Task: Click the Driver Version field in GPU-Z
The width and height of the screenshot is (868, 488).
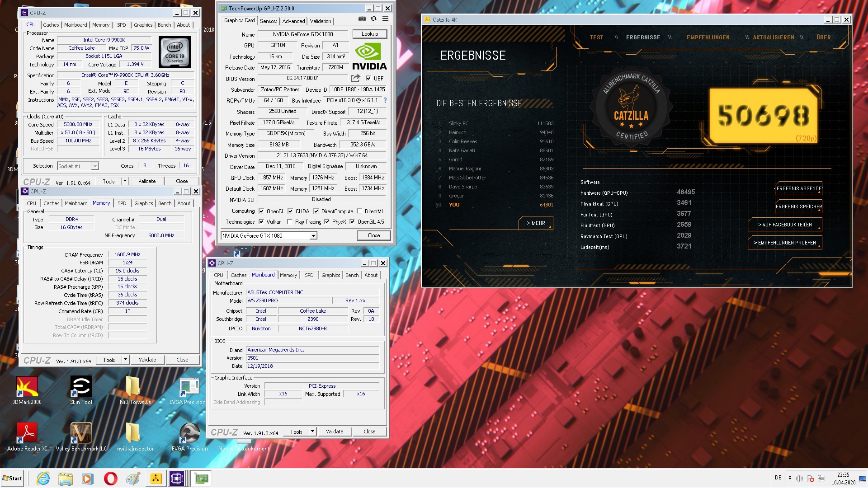Action: (322, 155)
